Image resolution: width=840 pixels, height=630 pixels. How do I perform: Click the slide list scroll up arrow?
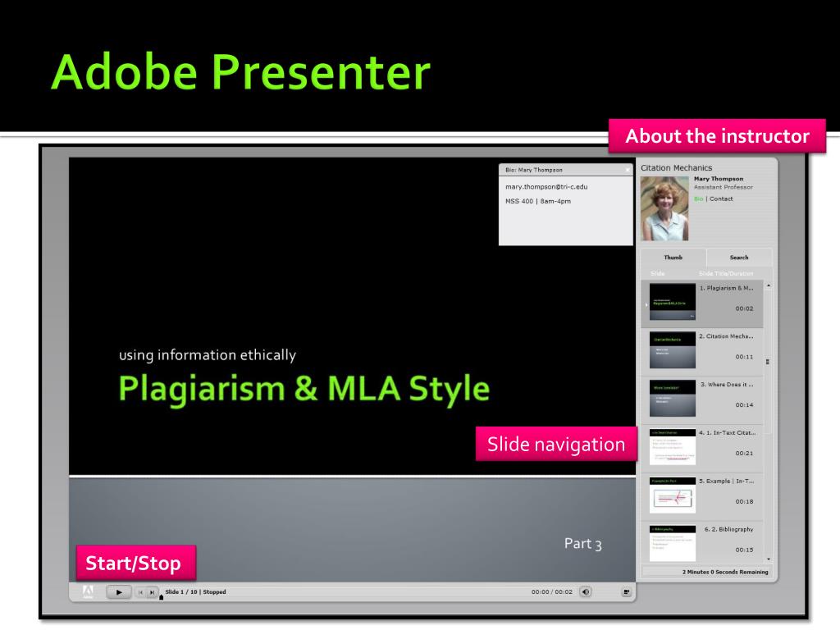pos(769,285)
